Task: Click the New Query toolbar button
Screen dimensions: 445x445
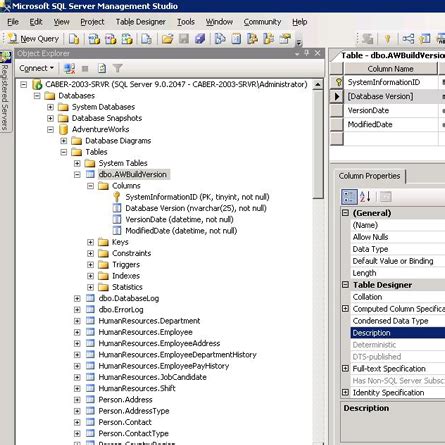Action: 33,39
